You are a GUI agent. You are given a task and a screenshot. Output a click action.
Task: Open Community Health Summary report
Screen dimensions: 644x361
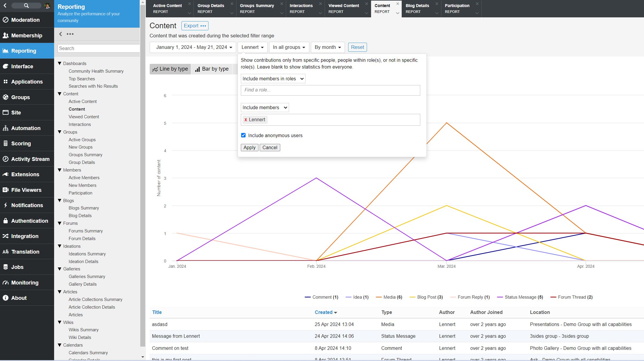[x=96, y=71]
